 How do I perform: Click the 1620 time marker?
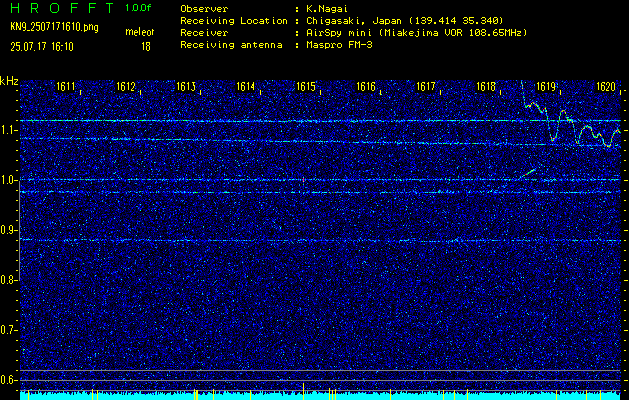coord(606,86)
